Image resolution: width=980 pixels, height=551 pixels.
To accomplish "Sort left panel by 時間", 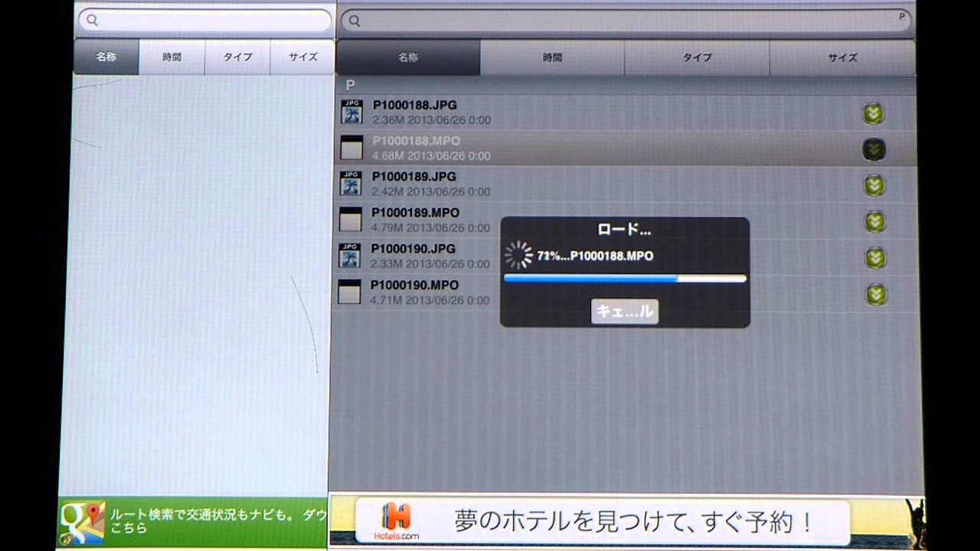I will 171,57.
